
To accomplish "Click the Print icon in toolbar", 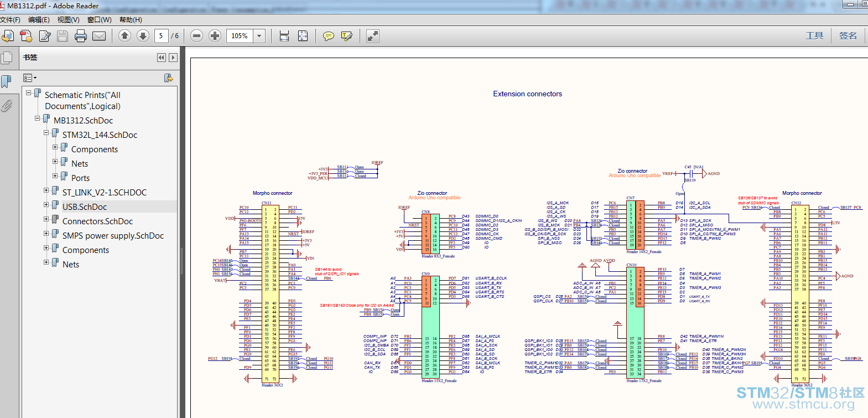I will tap(81, 36).
